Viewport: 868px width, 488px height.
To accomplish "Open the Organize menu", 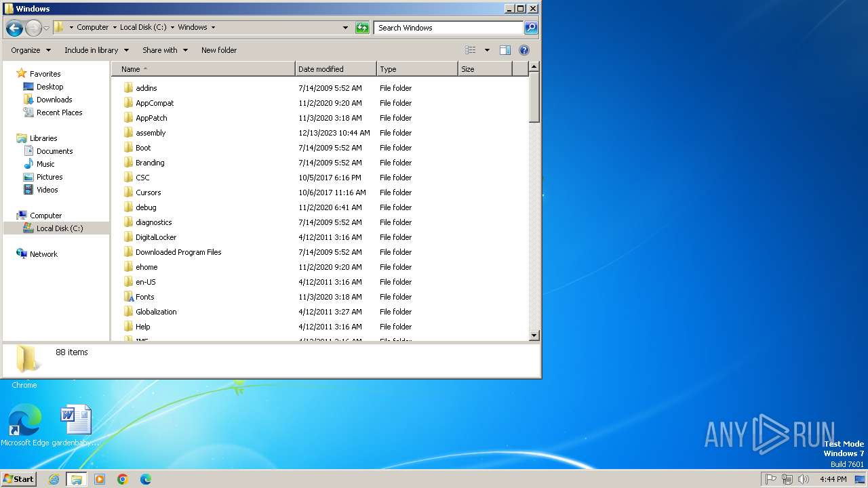I will pos(31,50).
